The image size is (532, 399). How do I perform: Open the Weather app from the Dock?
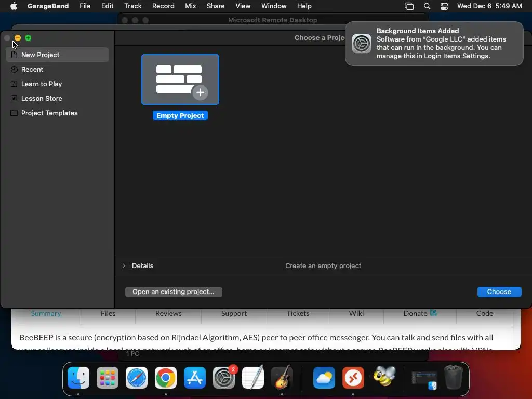pyautogui.click(x=324, y=378)
